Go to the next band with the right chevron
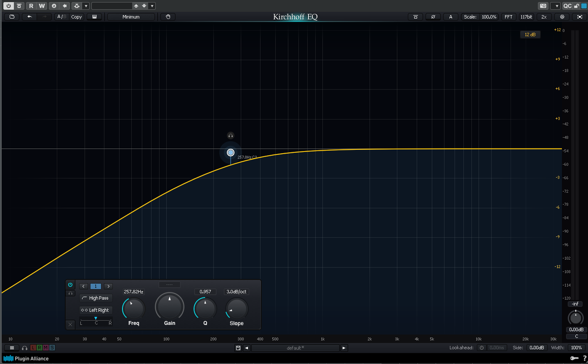Image resolution: width=588 pixels, height=364 pixels. (108, 286)
